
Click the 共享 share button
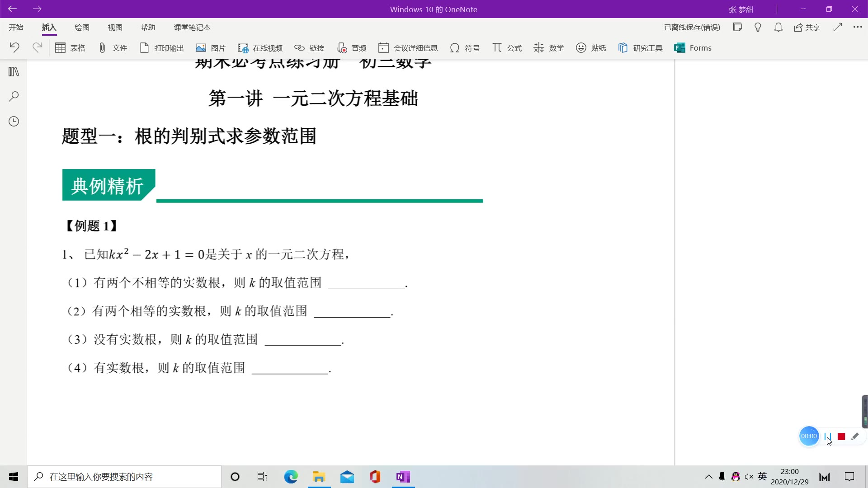(x=807, y=28)
